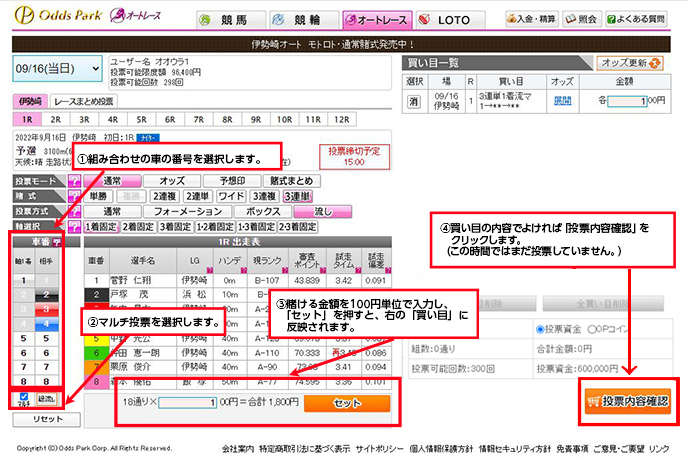Open よくある質問 FAQ page
This screenshot has width=688, height=471.
636,19
